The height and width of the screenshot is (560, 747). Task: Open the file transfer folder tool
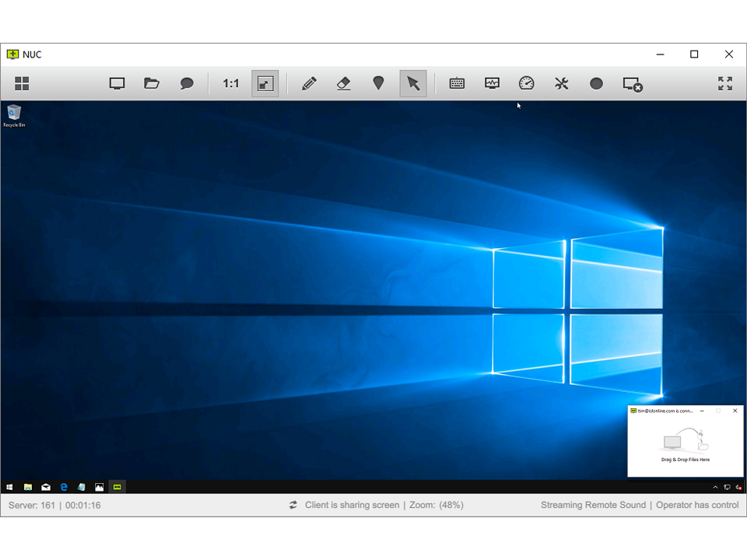coord(151,83)
